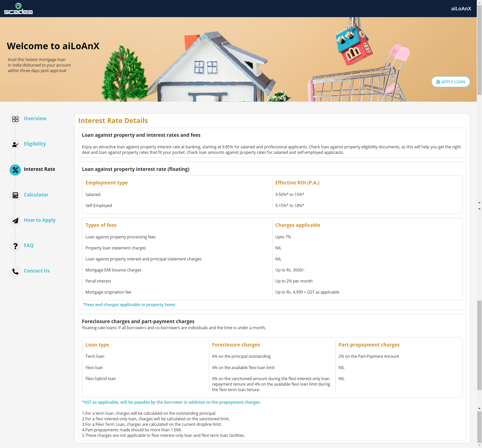The image size is (482, 448).
Task: Click 4% on available flexi loan limit cell
Action: click(x=243, y=368)
